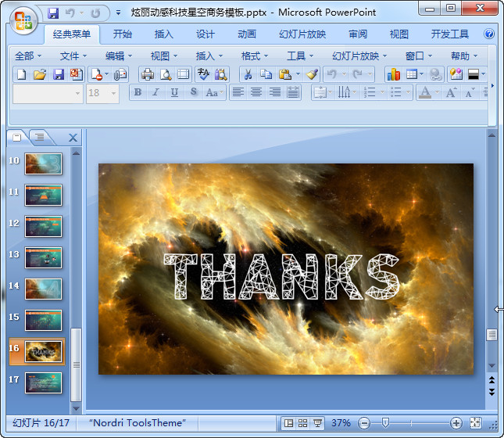Select the Format Painter brush

[312, 74]
